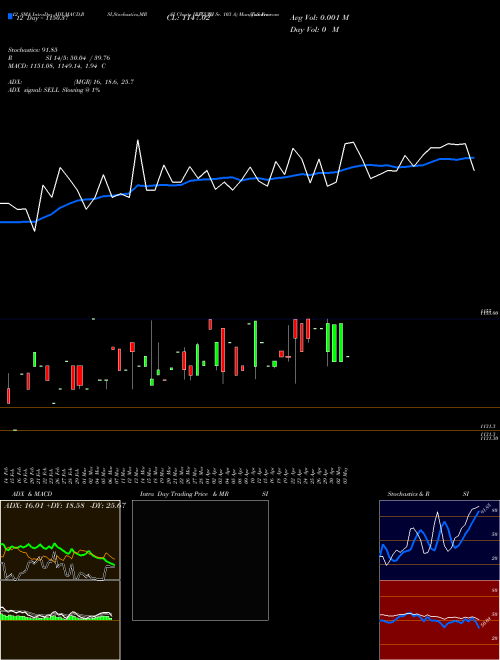Click the blue SMA legend square
Viewport: 500px width, 660px height.
(10, 16)
